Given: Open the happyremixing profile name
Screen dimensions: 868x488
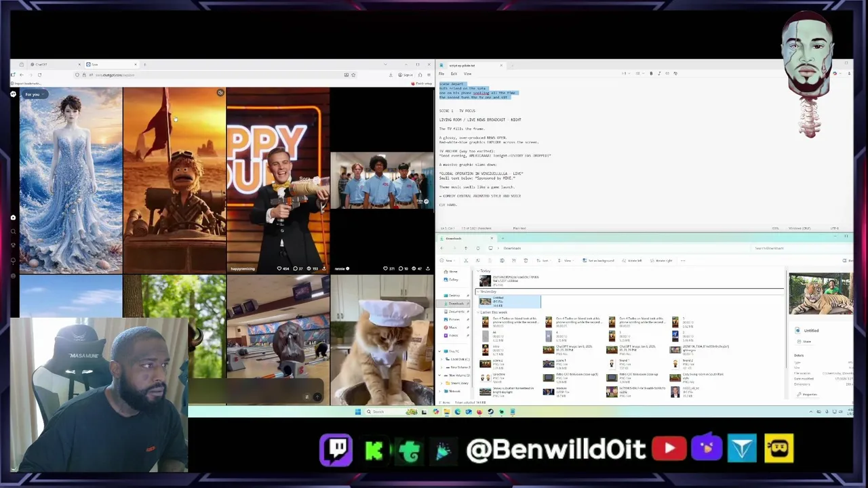Looking at the screenshot, I should pyautogui.click(x=243, y=268).
